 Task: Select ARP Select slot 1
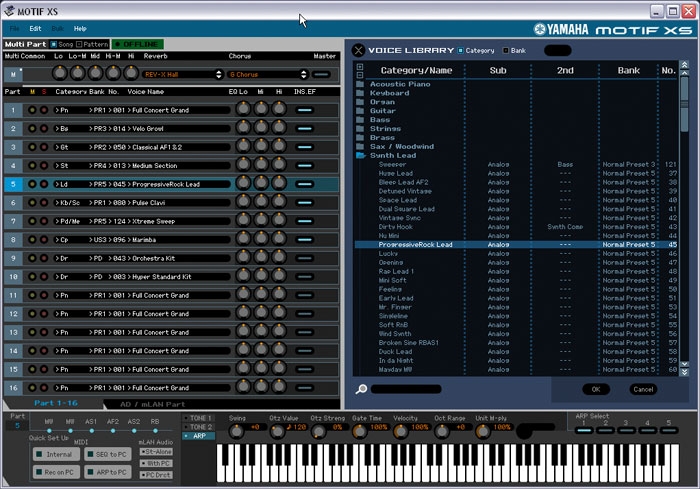point(584,430)
